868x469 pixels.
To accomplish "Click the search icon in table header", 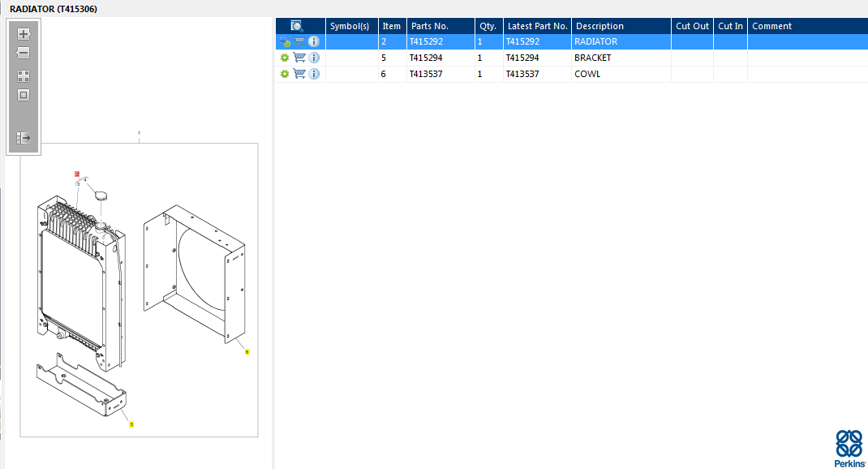I will [x=297, y=26].
